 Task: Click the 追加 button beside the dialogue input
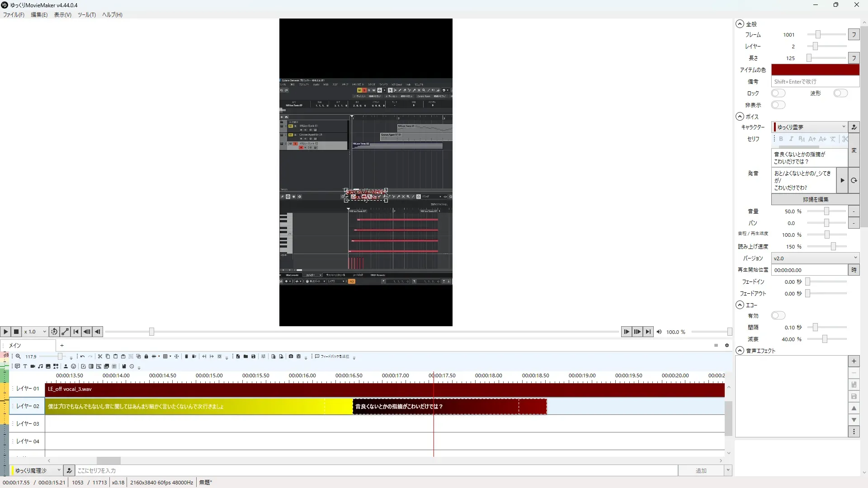[701, 470]
